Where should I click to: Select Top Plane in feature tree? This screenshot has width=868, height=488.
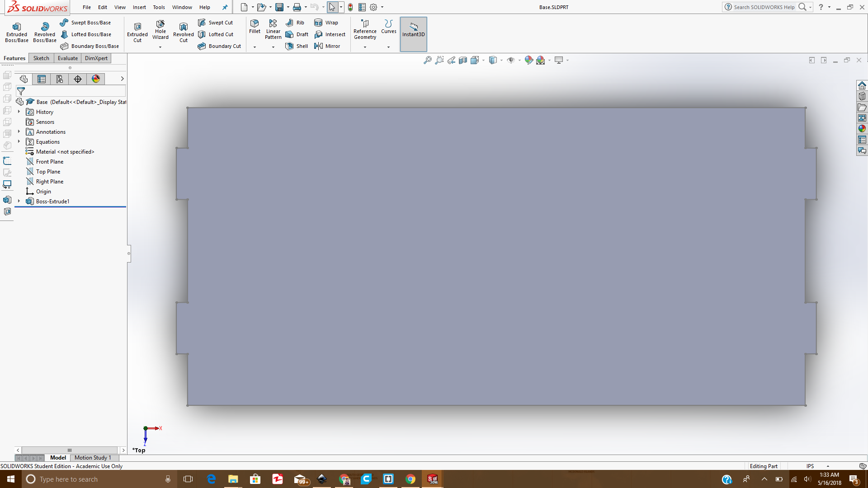(48, 172)
